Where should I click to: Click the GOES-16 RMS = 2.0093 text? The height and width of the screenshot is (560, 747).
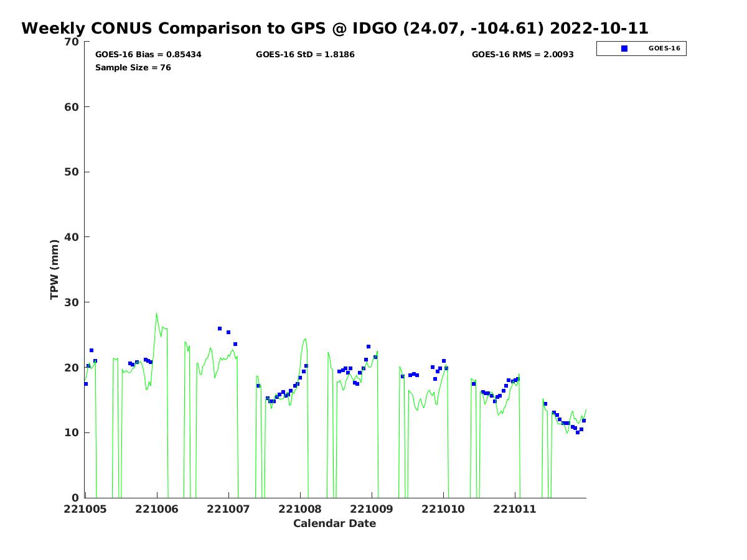coord(523,55)
